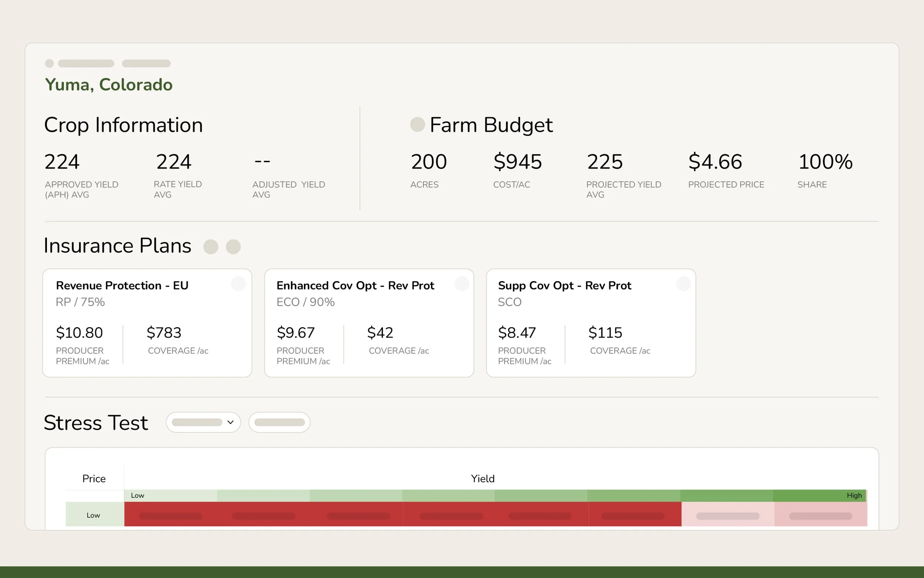The height and width of the screenshot is (578, 924).
Task: Click the status icon on the Revenue Protection card
Action: [x=239, y=284]
